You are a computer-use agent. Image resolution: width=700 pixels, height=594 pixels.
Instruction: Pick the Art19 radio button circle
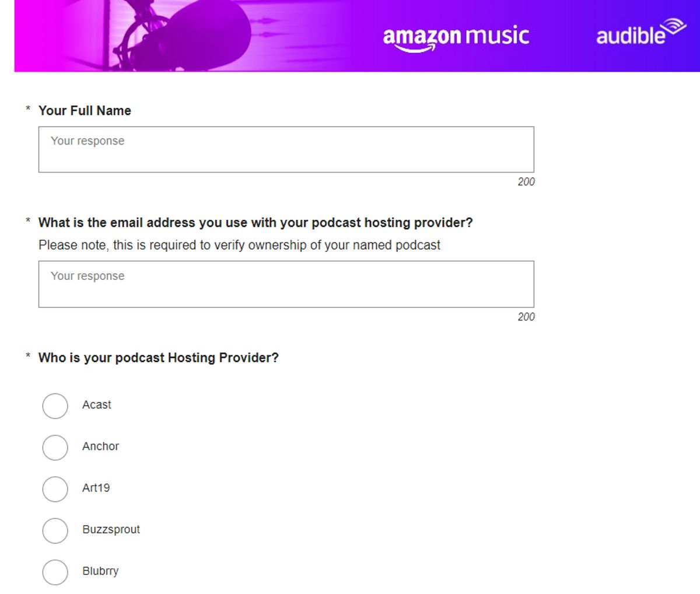tap(55, 488)
